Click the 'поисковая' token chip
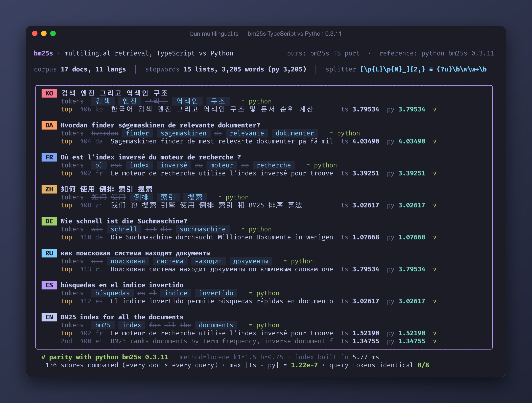This screenshot has height=403, width=532. pos(128,261)
